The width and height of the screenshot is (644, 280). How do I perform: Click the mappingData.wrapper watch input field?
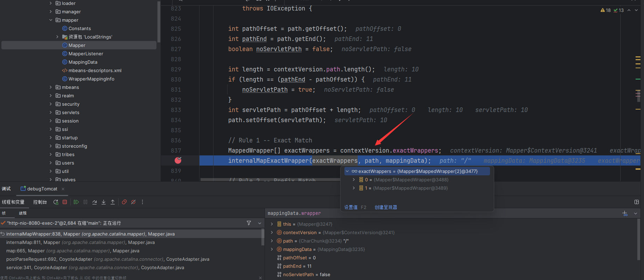[443, 213]
